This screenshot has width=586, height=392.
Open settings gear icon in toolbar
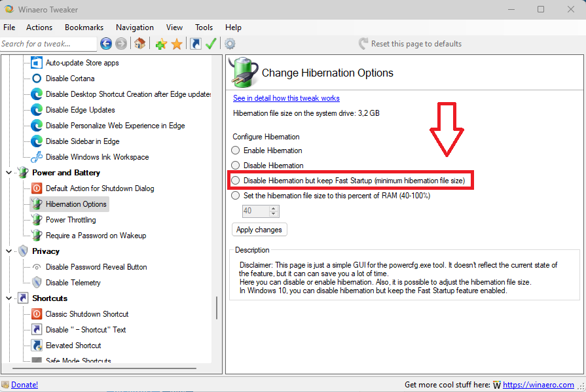click(230, 44)
